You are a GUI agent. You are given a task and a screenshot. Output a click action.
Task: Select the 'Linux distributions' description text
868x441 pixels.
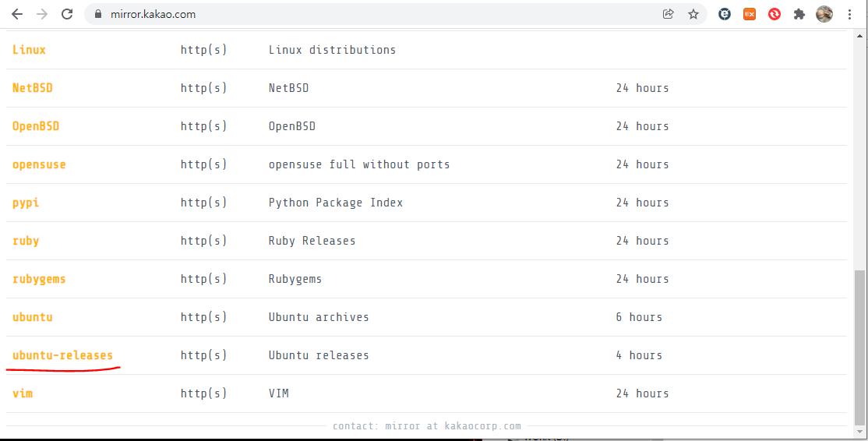pyautogui.click(x=332, y=50)
